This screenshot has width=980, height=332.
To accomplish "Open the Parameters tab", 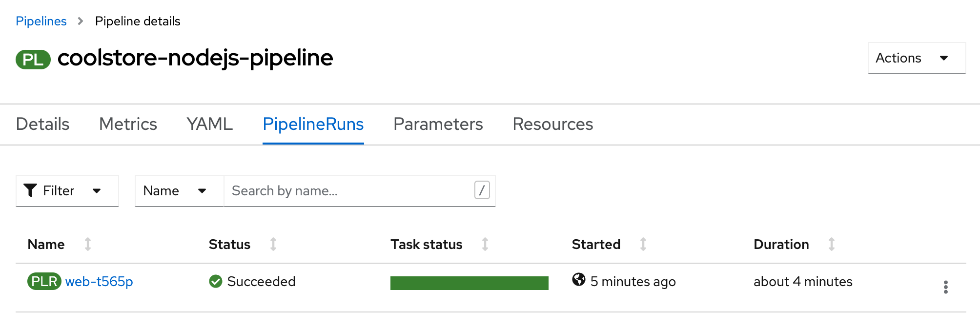I will (438, 124).
